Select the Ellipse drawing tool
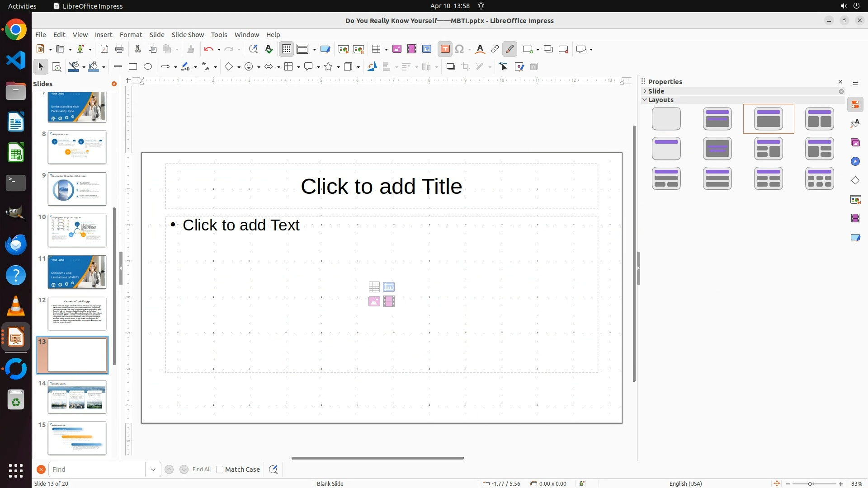Viewport: 868px width, 488px height. 148,67
